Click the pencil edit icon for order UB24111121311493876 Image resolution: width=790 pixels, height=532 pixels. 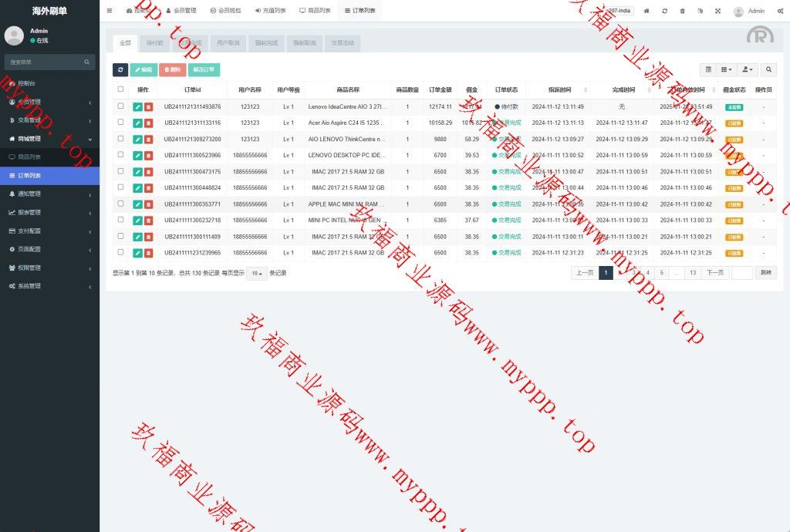coord(137,107)
